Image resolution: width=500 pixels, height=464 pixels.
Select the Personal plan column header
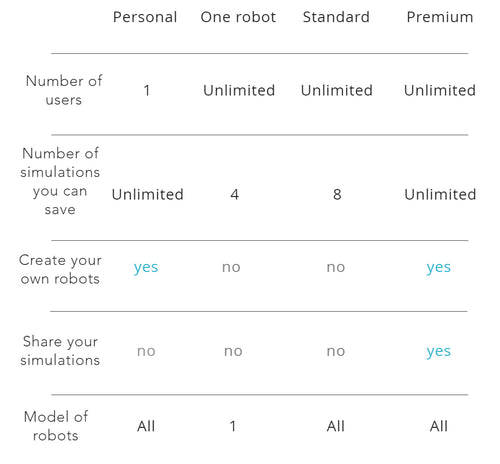[145, 17]
